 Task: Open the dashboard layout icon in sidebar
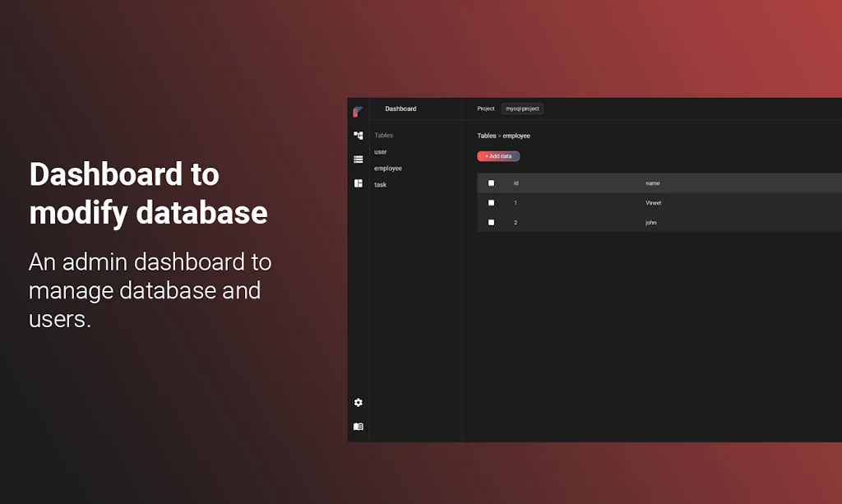pos(359,183)
